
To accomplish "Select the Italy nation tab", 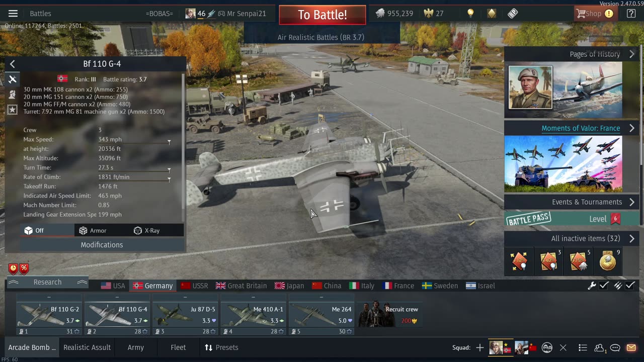I will 362,286.
